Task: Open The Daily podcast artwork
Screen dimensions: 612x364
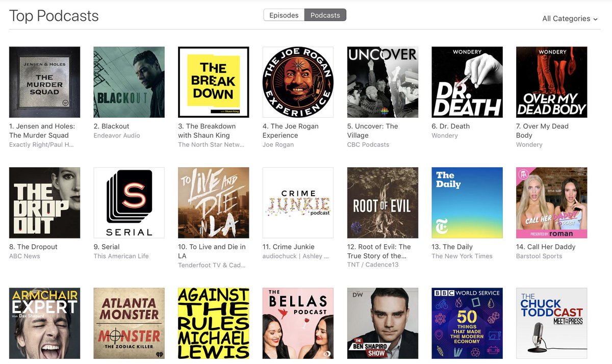Action: [x=467, y=203]
